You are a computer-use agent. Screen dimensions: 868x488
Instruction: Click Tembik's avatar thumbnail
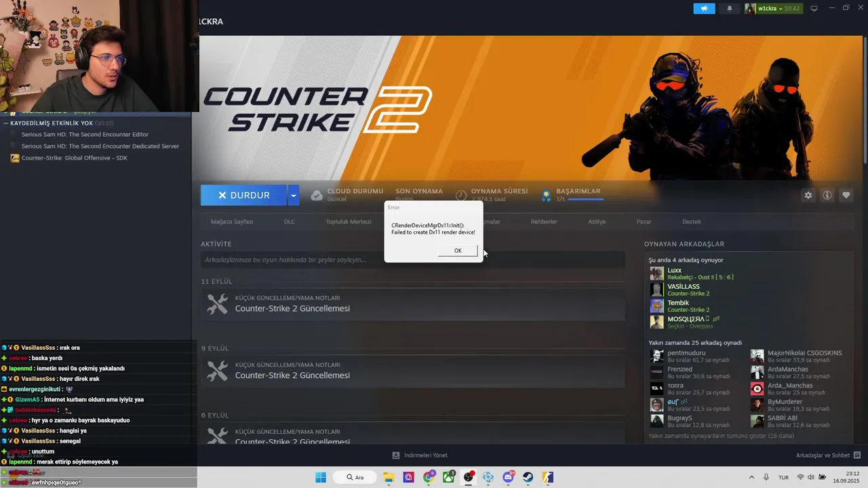656,306
